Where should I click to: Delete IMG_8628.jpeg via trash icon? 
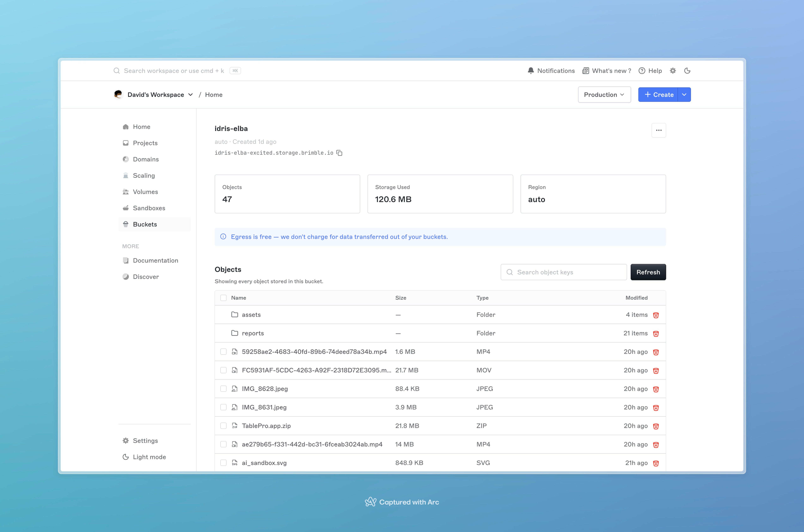656,389
